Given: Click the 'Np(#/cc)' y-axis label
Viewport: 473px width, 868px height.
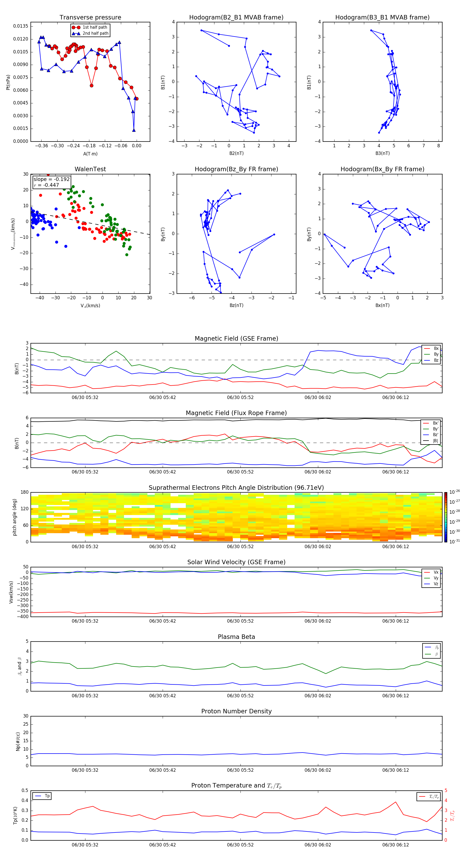Looking at the screenshot, I should [18, 741].
